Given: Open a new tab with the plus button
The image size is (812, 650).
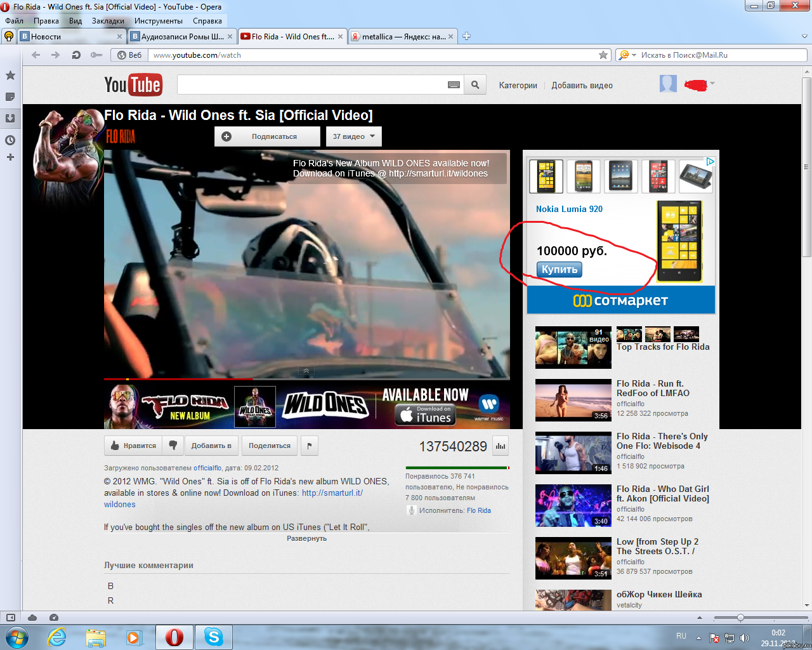Looking at the screenshot, I should [x=466, y=36].
